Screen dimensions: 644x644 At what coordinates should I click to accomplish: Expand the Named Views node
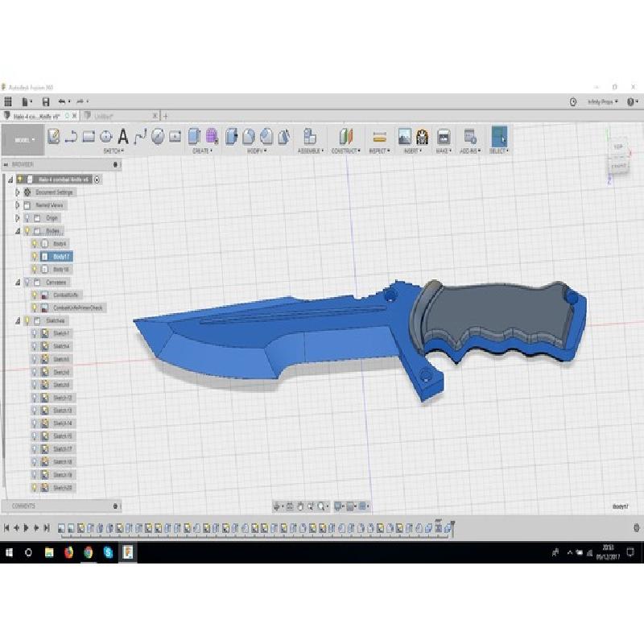[x=17, y=205]
